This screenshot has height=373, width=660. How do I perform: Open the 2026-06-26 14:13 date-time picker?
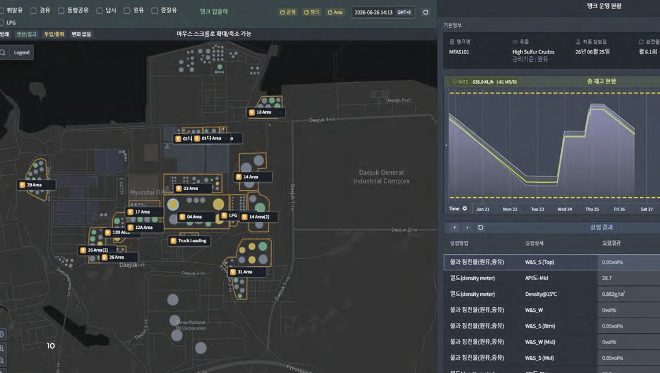click(x=383, y=12)
